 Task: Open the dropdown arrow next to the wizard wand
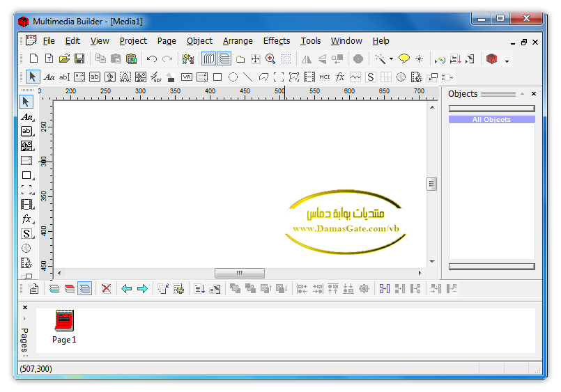click(x=391, y=59)
